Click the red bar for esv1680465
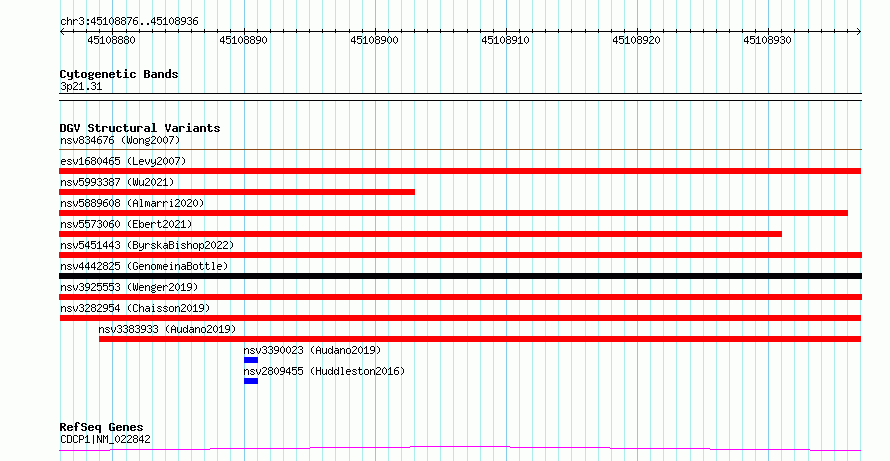This screenshot has width=890, height=461. (460, 171)
